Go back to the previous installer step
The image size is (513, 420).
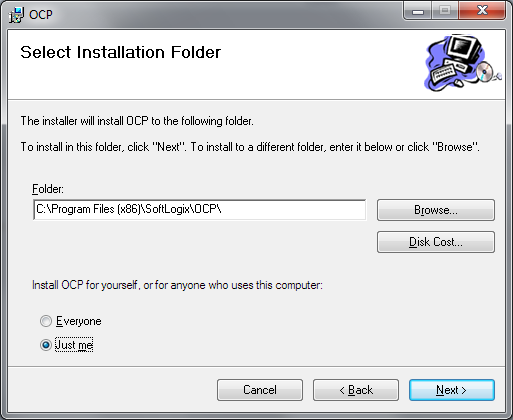[356, 390]
